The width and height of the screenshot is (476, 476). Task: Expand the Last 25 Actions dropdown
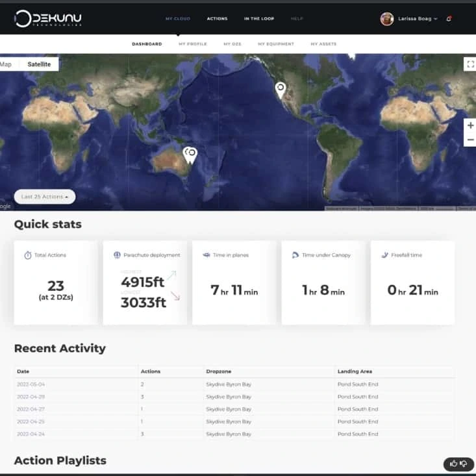coord(45,197)
